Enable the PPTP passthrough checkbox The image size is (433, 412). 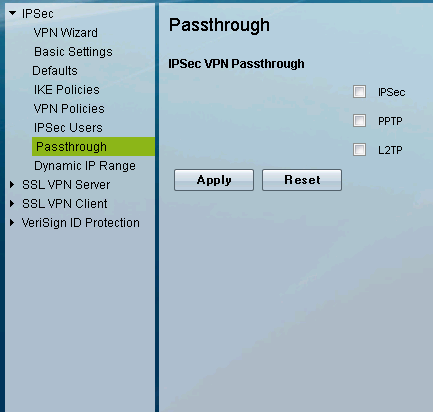359,121
